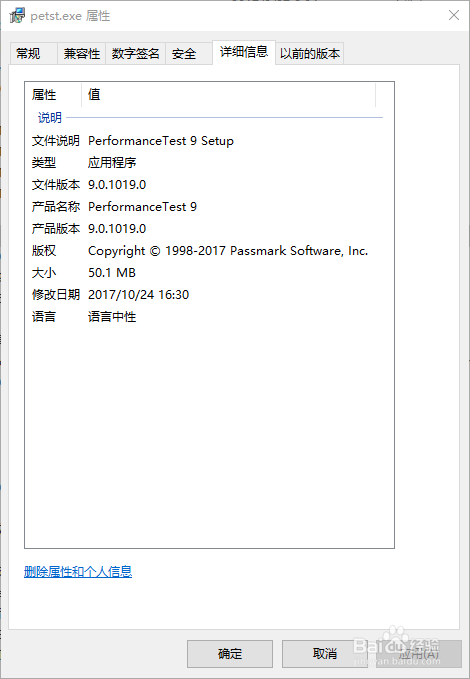This screenshot has height=679, width=470.
Task: Go to the 数字签名 tab
Action: click(x=136, y=54)
